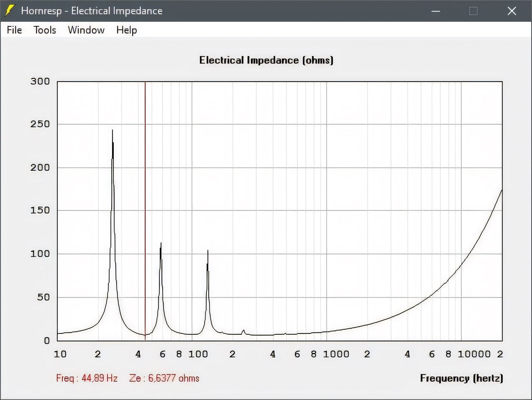Open the File menu
The image size is (532, 400).
[14, 30]
